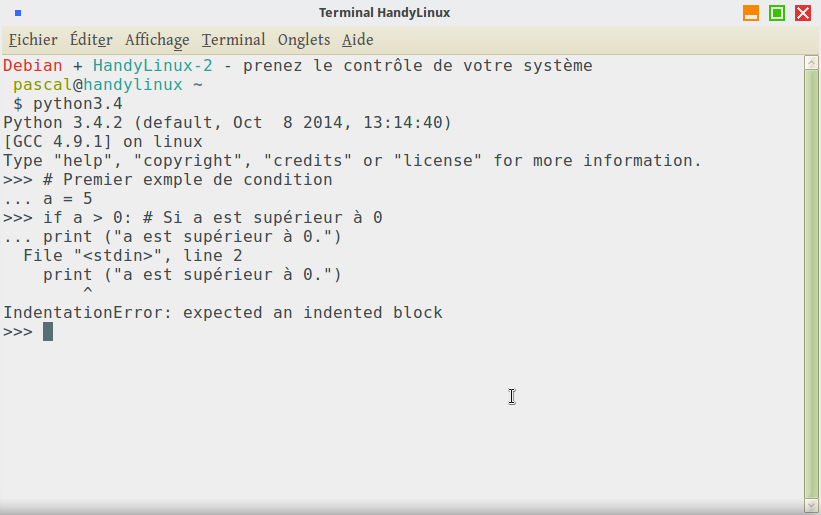
Task: Maximize the window using the green button
Action: click(x=777, y=13)
